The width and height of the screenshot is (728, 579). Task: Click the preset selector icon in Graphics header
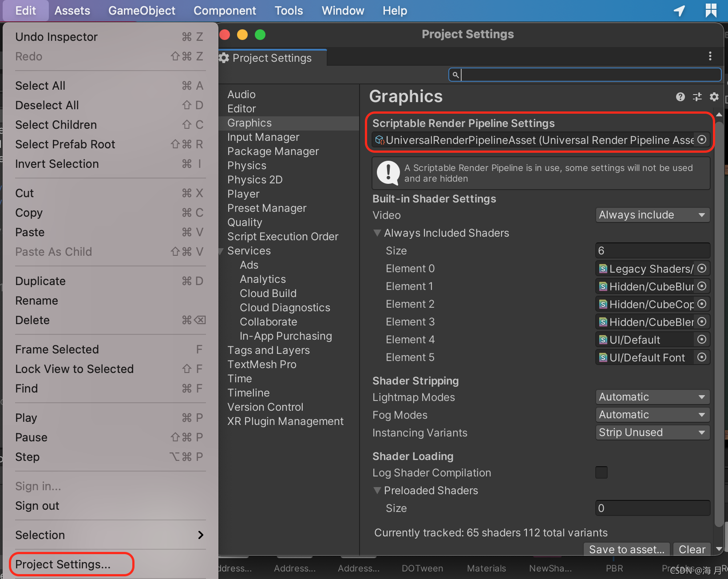coord(697,97)
